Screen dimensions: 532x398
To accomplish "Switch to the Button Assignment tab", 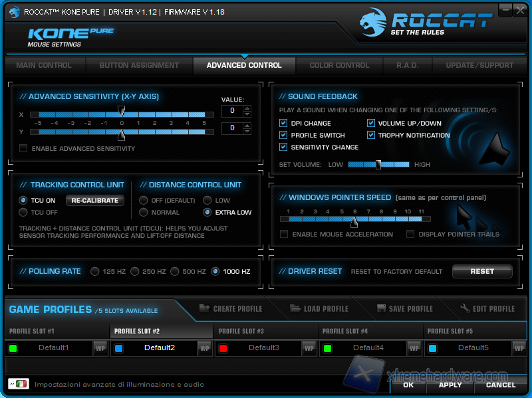I will click(139, 65).
